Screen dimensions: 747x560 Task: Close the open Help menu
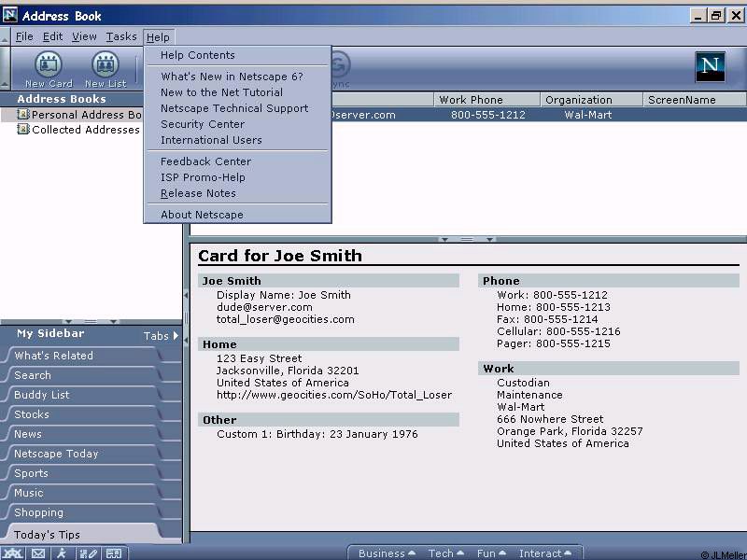158,37
